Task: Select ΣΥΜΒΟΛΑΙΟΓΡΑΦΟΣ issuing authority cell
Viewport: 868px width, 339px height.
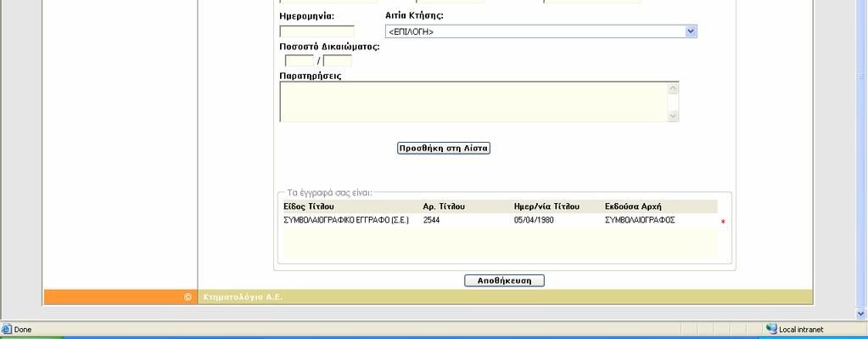Action: [x=640, y=220]
